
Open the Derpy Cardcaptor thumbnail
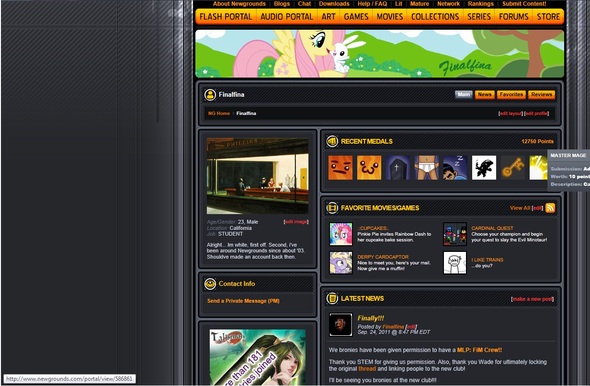pyautogui.click(x=341, y=263)
